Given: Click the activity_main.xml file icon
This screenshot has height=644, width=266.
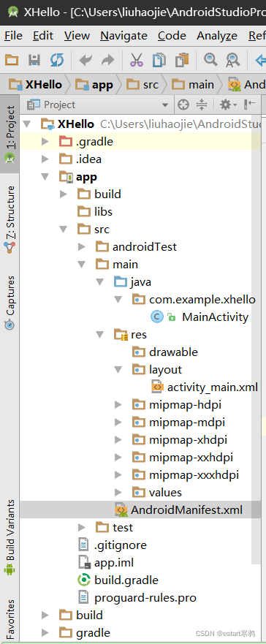Looking at the screenshot, I should (x=157, y=387).
